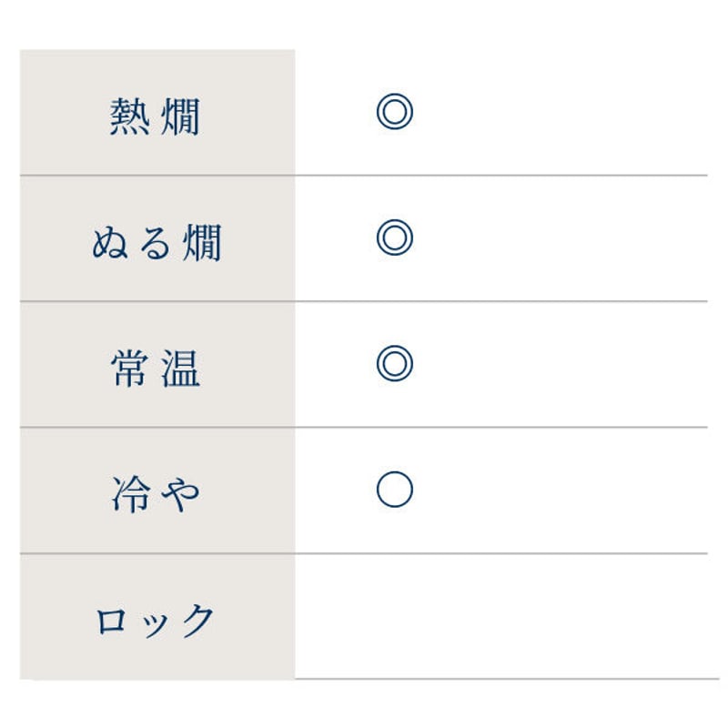Select the ぬる燗 label cell
The width and height of the screenshot is (728, 728).
click(157, 238)
